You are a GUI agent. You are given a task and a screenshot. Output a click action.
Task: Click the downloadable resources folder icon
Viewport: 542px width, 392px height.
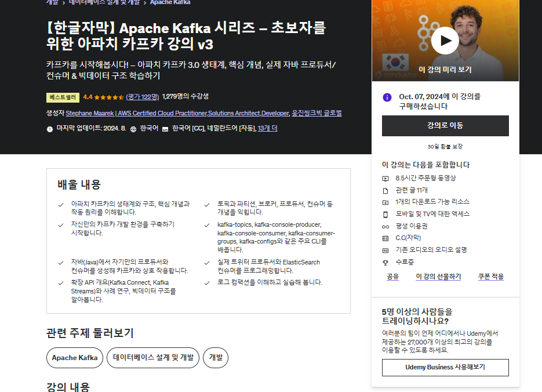click(385, 202)
